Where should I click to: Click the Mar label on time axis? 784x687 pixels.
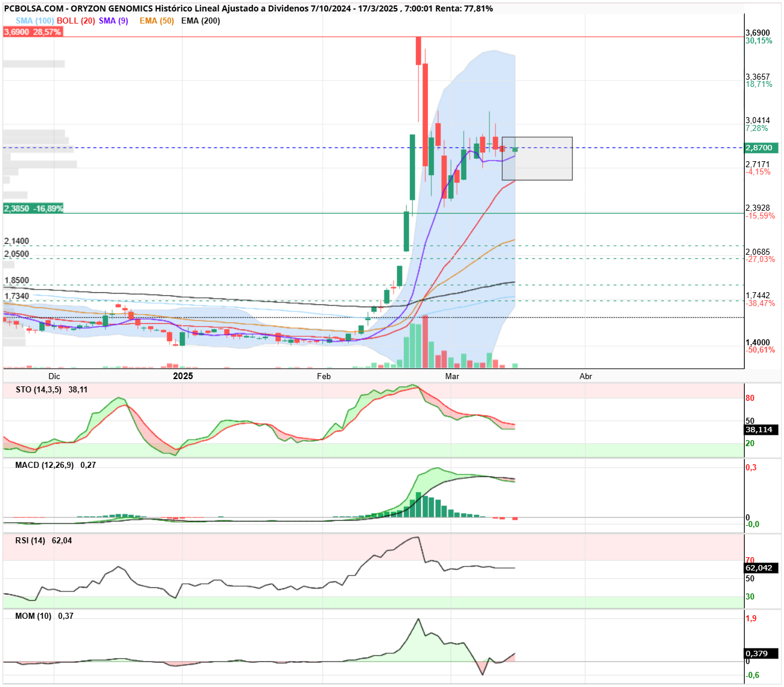452,376
